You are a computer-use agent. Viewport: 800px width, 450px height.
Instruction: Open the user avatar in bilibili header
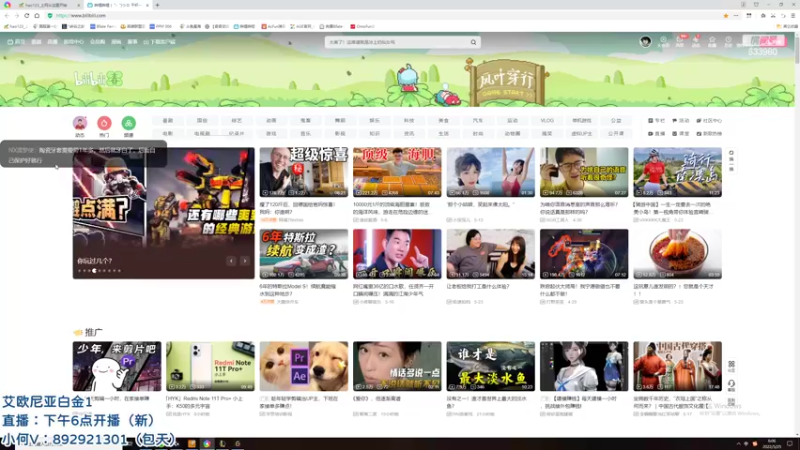[x=645, y=41]
